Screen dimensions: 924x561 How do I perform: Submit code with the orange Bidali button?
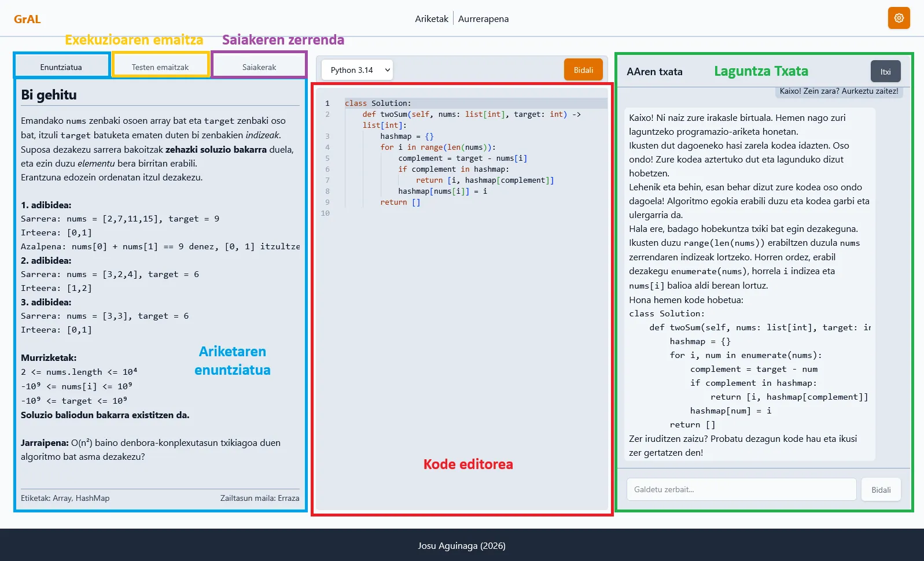pos(583,70)
